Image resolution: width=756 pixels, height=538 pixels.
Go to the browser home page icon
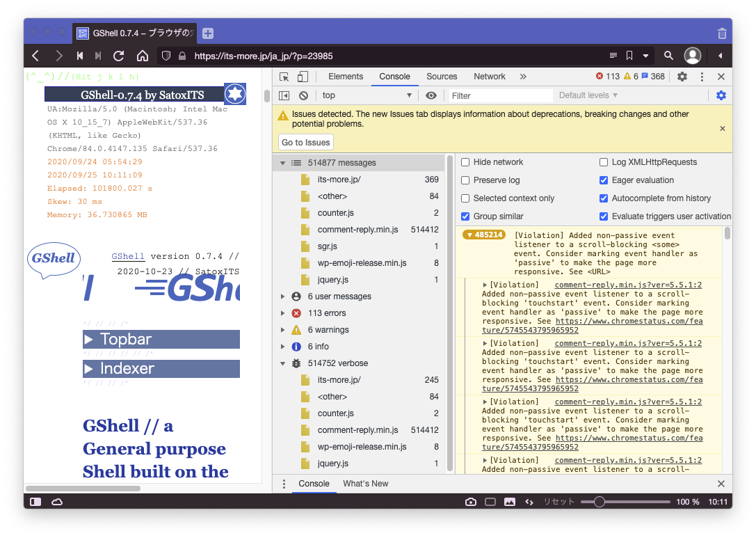point(143,56)
